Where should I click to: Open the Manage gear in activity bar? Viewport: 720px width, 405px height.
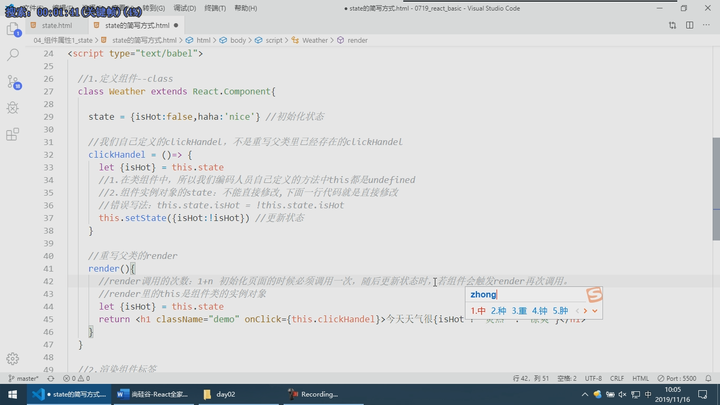13,358
